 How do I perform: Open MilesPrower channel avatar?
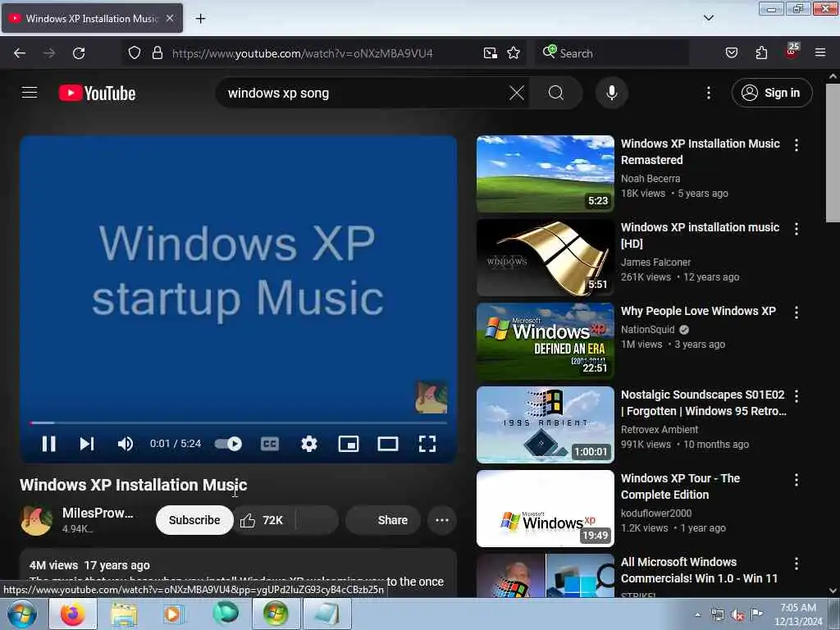coord(36,519)
